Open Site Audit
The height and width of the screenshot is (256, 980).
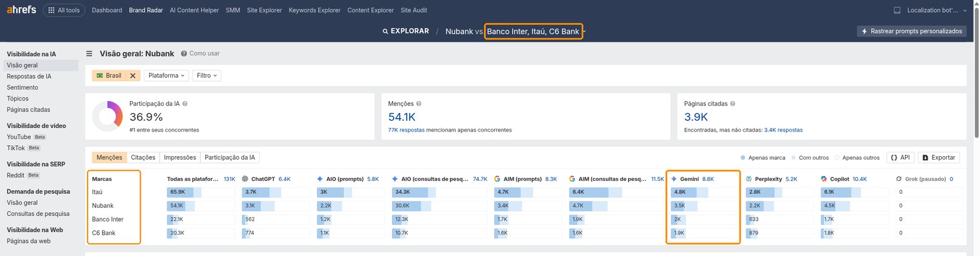pos(414,10)
